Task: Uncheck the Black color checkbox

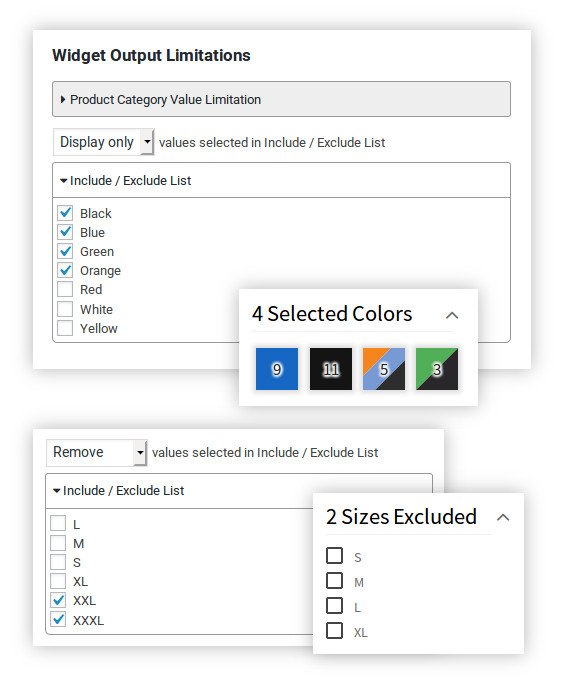Action: coord(65,213)
